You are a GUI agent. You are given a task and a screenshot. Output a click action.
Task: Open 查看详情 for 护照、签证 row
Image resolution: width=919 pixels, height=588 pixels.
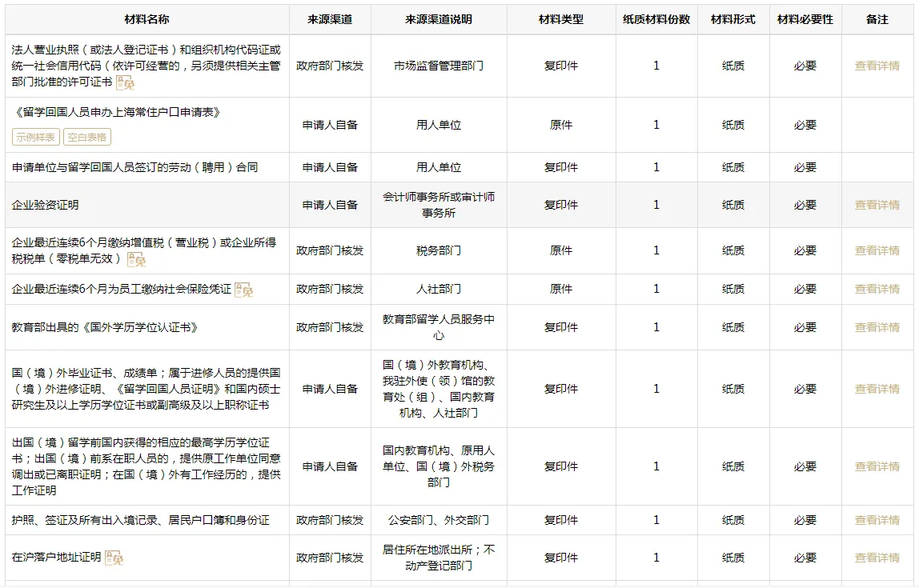[x=877, y=519]
